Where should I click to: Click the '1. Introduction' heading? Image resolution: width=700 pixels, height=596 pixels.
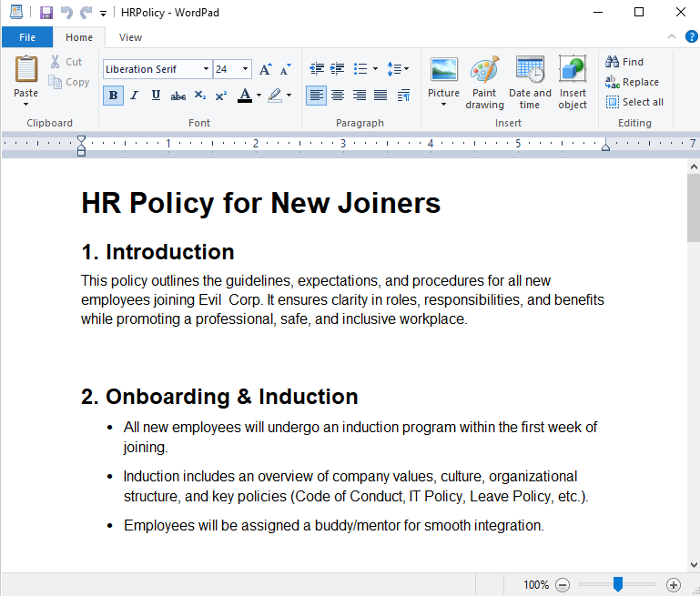tap(157, 252)
